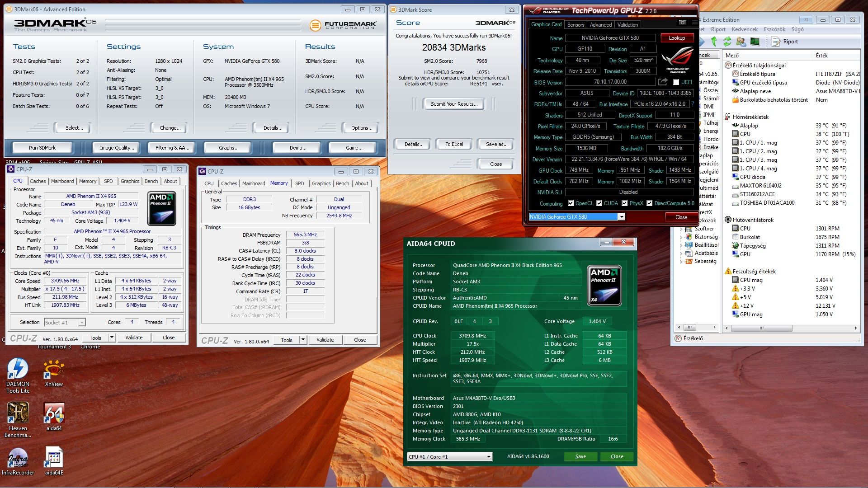Click the Phenom II X4 logo in AIDA64 CPUID
Image resolution: width=868 pixels, height=488 pixels.
pyautogui.click(x=604, y=286)
